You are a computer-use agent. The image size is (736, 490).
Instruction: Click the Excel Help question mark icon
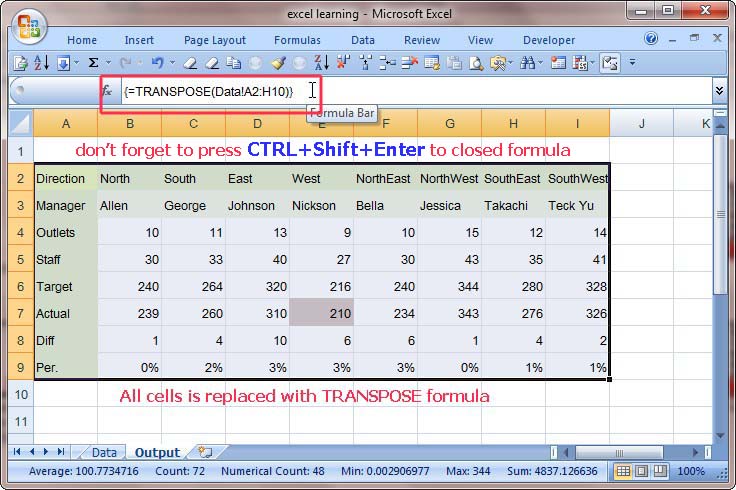coord(651,38)
